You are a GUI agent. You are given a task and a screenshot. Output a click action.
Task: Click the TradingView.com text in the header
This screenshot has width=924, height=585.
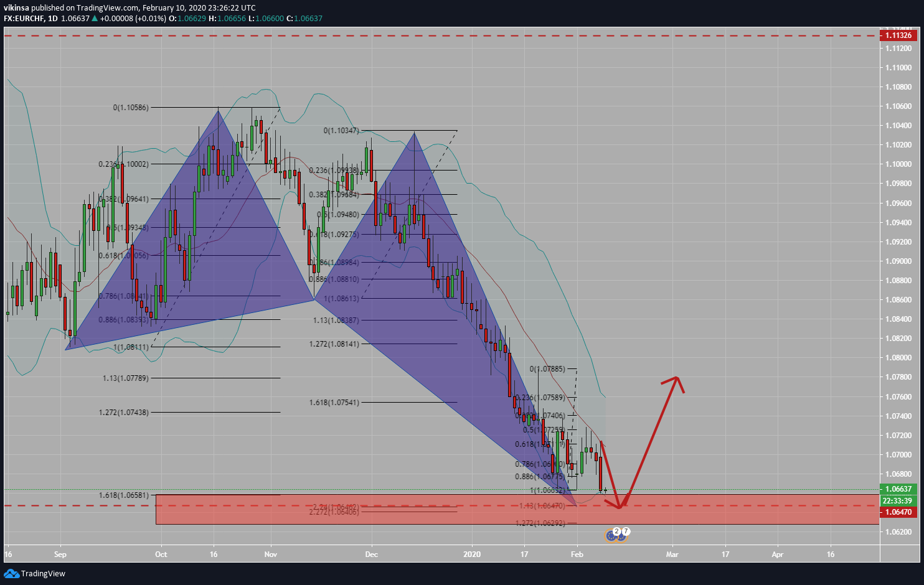tap(108, 8)
